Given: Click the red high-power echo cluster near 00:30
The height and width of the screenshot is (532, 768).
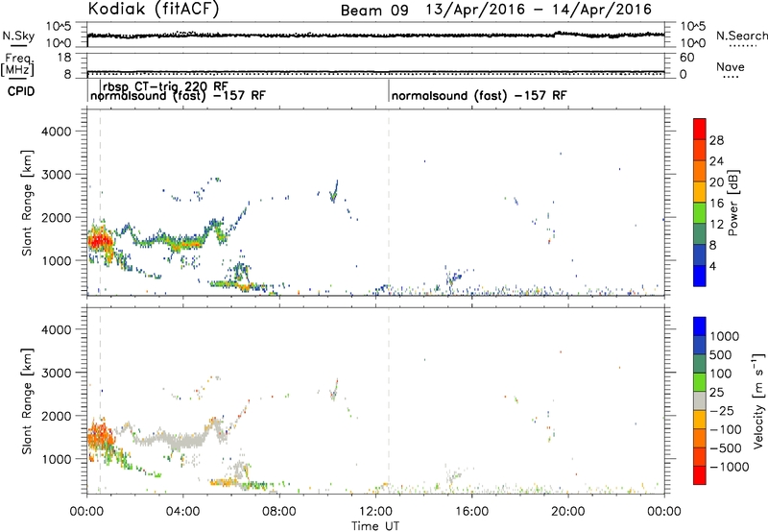Looking at the screenshot, I should pos(100,240).
